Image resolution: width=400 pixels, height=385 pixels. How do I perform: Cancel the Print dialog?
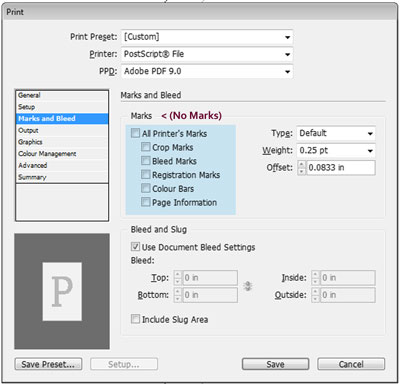pos(351,364)
